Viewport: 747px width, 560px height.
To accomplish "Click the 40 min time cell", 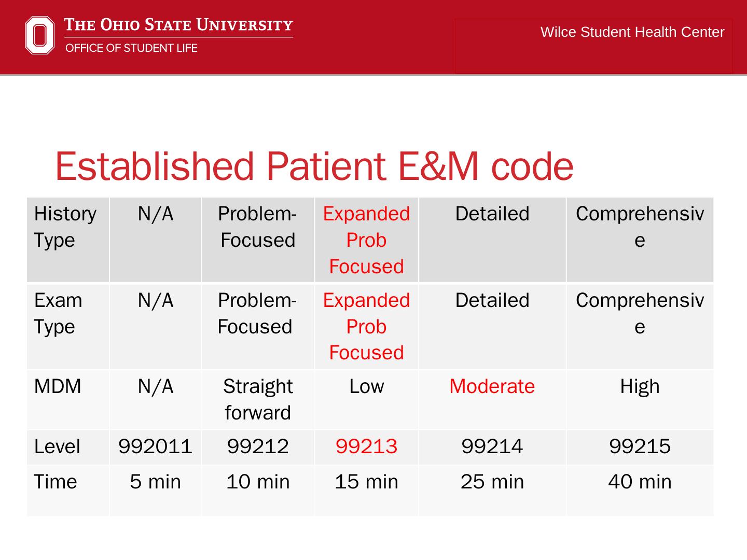I will click(x=640, y=482).
